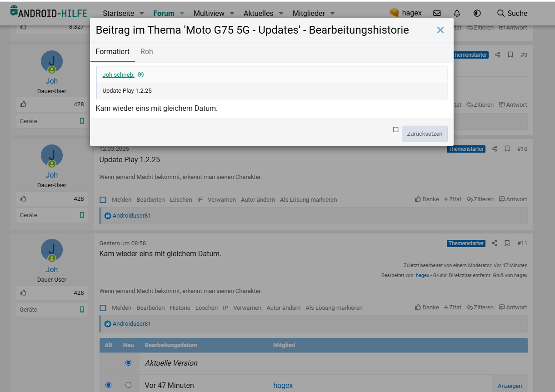Viewport: 555px width, 392px height.
Task: Select the Neu radio for 'Vor 47 Minuten'
Action: [x=128, y=385]
